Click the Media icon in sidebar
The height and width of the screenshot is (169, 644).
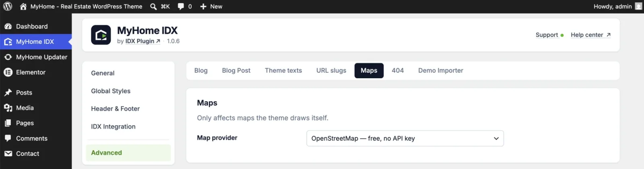pyautogui.click(x=8, y=108)
